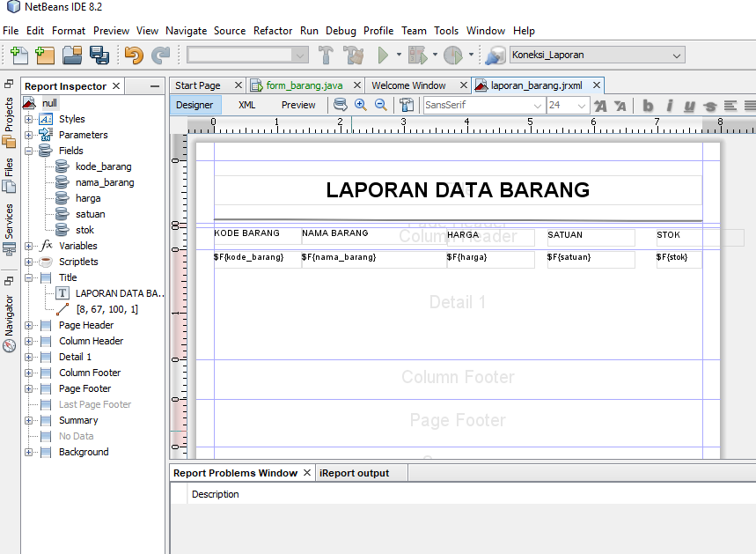Build the project with the hammer icon

pos(327,55)
